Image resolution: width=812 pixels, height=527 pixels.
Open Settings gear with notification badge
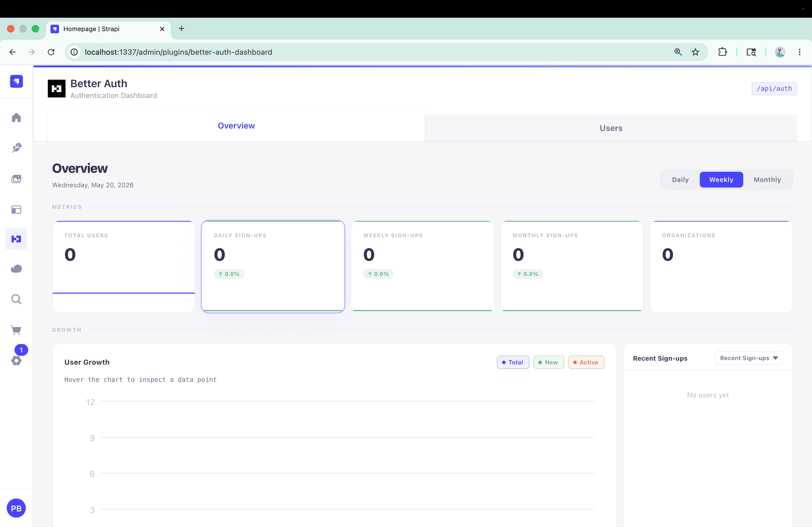tap(16, 360)
